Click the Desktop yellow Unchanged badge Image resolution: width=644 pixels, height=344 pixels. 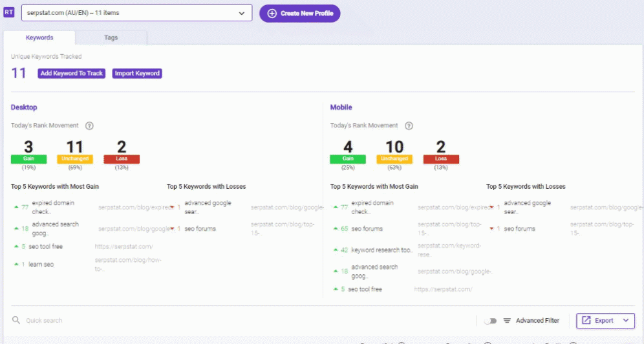(x=75, y=159)
